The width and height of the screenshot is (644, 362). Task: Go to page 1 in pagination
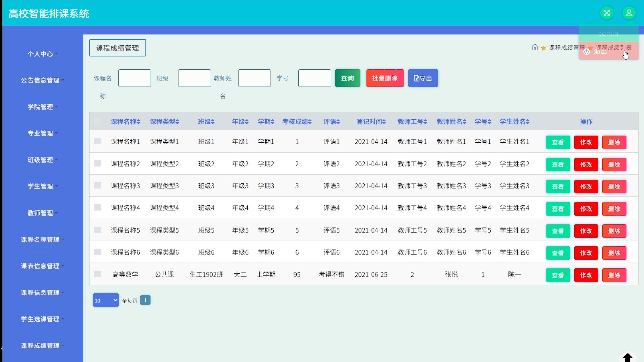click(145, 300)
